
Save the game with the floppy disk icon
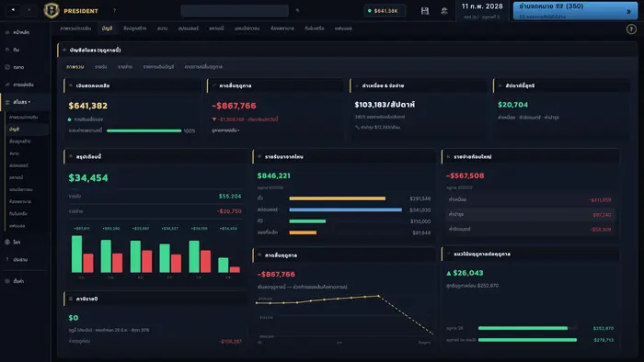point(425,11)
